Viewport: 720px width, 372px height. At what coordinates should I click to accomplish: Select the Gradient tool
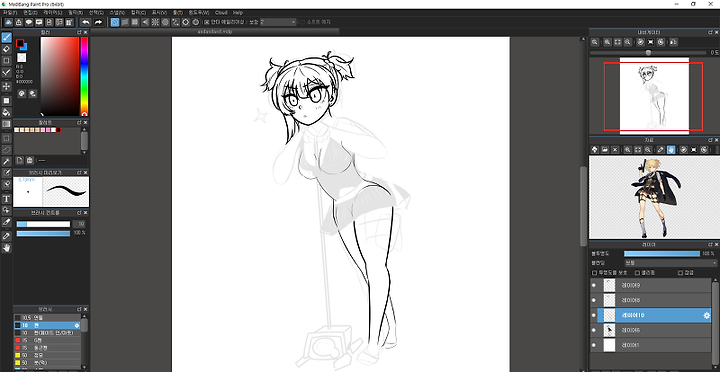(x=6, y=124)
